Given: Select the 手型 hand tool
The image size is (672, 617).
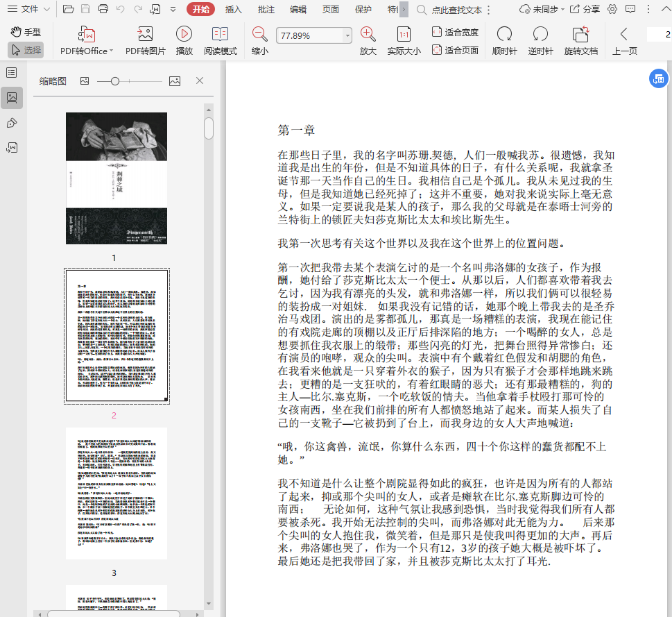Looking at the screenshot, I should (x=26, y=32).
